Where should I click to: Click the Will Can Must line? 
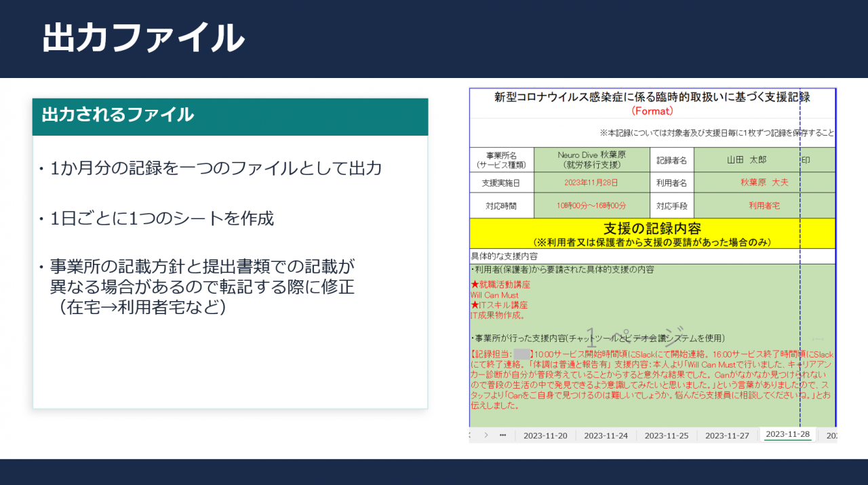[494, 295]
